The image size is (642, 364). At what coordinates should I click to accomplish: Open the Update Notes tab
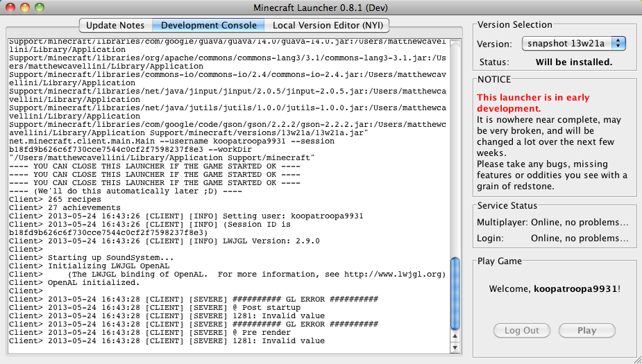tap(115, 26)
